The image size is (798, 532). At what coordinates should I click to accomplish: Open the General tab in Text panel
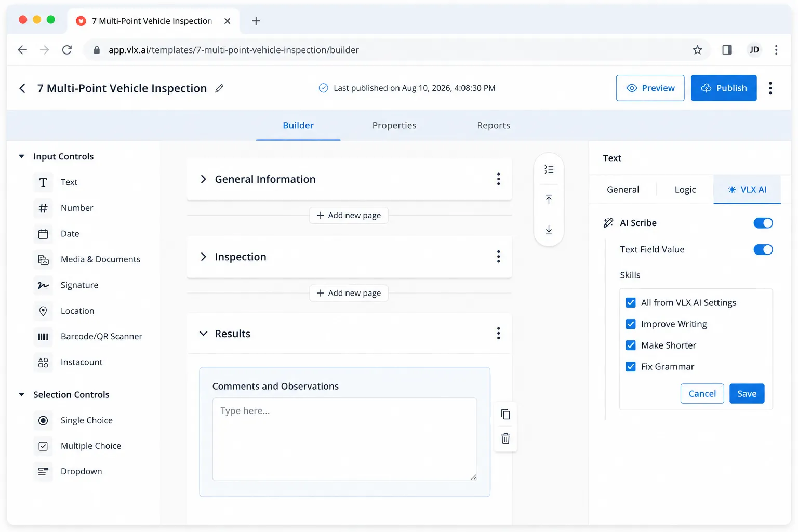623,190
